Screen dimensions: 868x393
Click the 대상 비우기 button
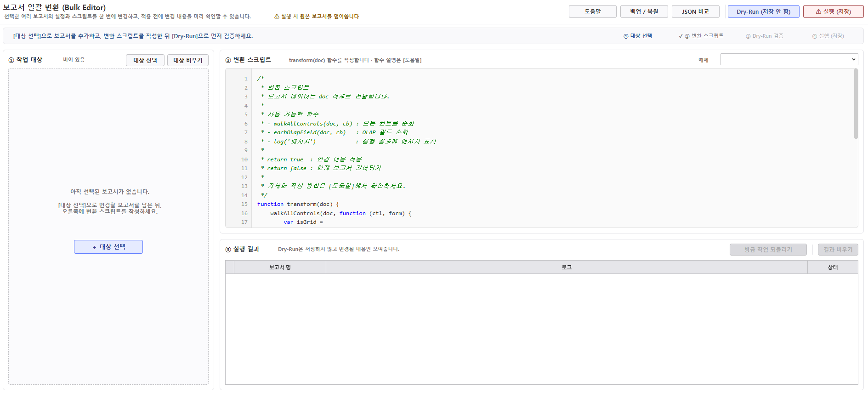tap(187, 60)
